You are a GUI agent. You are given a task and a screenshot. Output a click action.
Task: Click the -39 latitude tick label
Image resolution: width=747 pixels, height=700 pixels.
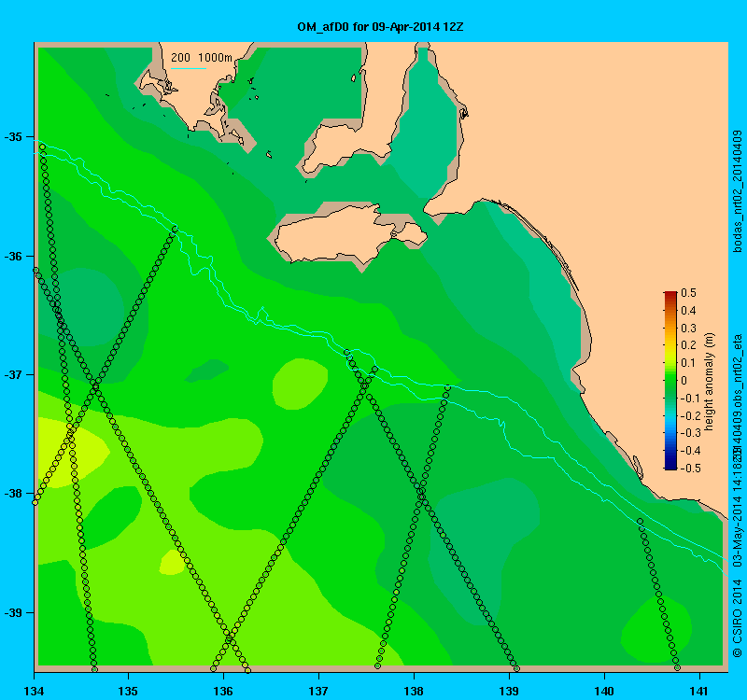tap(13, 612)
